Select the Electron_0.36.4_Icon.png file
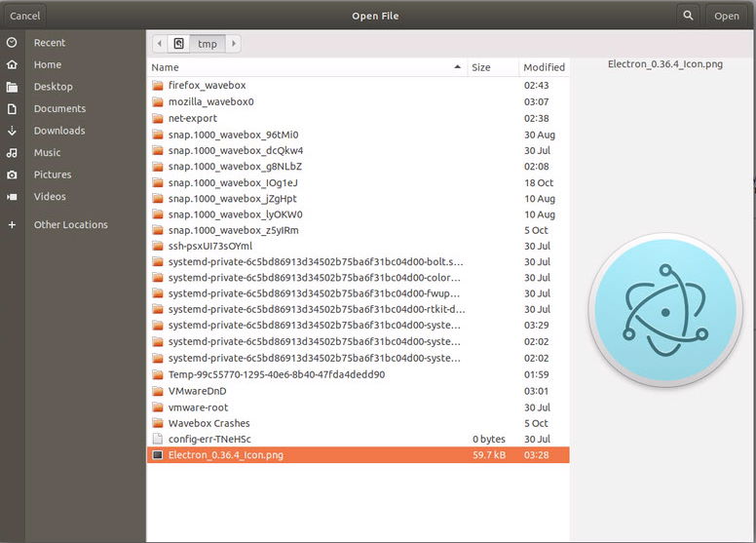This screenshot has width=756, height=543. [x=358, y=455]
